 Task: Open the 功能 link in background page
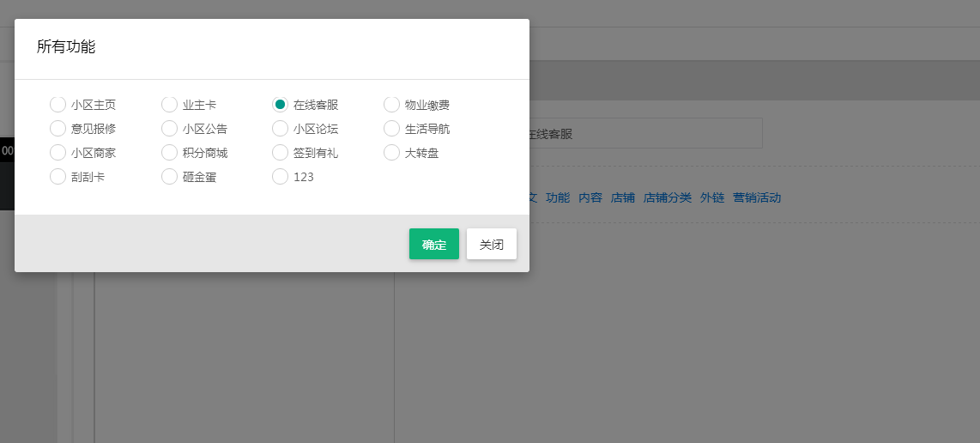(558, 197)
